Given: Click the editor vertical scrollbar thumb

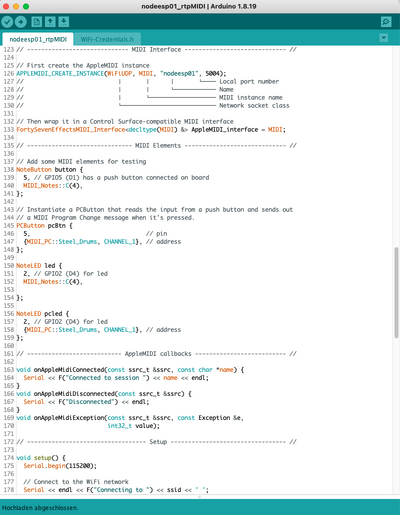Looking at the screenshot, I should pos(396,292).
